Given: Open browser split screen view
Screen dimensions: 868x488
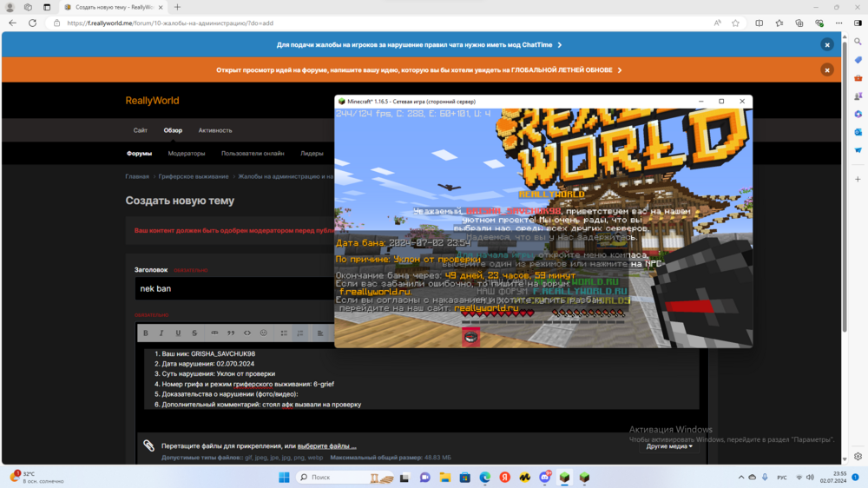Looking at the screenshot, I should [x=759, y=23].
